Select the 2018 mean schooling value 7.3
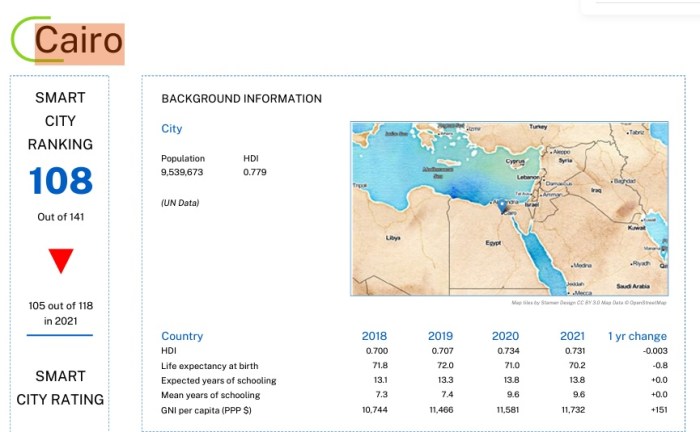The width and height of the screenshot is (700, 432). [382, 395]
